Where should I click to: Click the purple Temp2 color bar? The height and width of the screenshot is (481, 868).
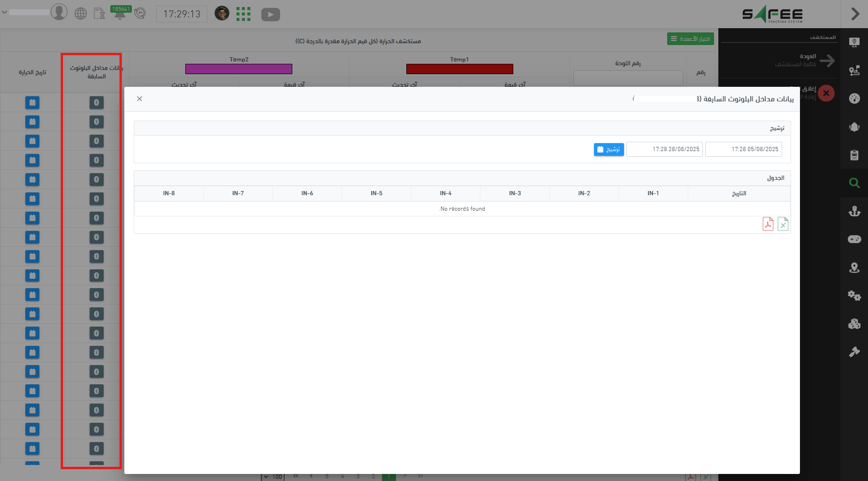(x=238, y=69)
